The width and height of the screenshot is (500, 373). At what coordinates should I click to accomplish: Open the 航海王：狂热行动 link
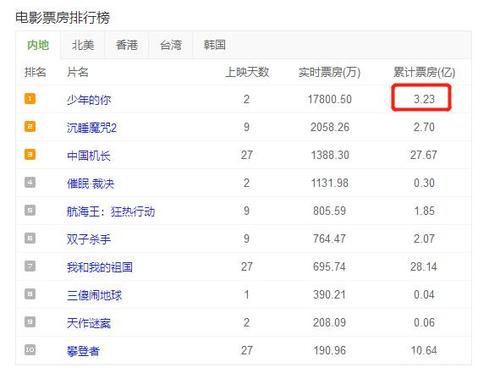[x=111, y=211]
